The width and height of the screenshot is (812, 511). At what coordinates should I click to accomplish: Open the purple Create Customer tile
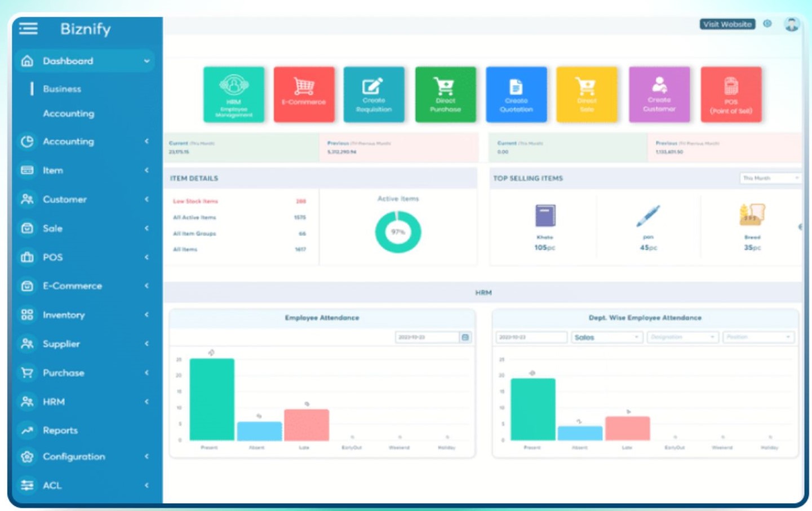(659, 94)
